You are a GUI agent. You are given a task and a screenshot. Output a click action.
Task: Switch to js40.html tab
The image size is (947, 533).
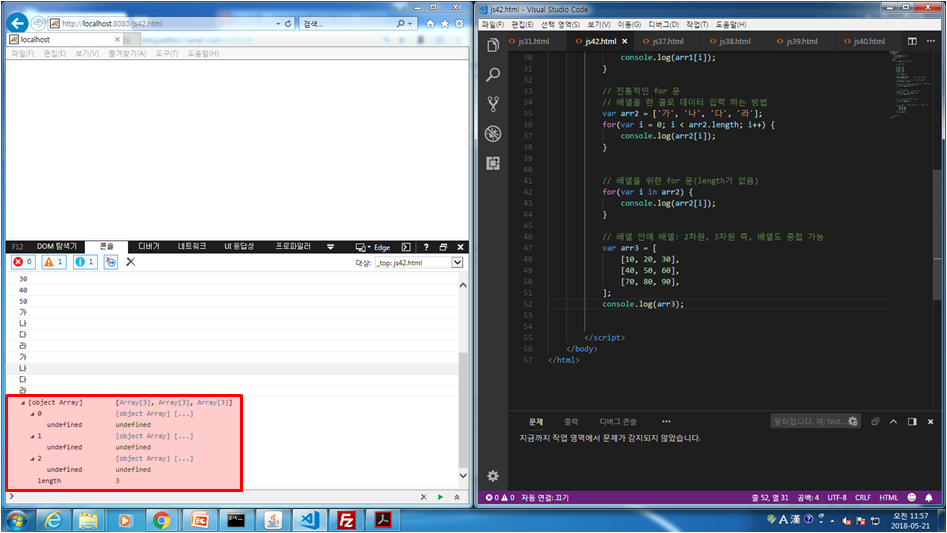[869, 41]
